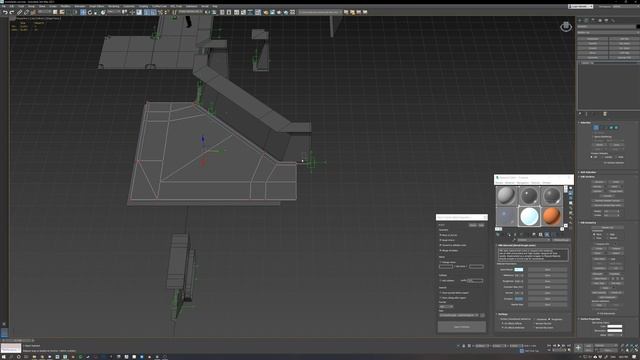
Task: Click the pick material eyedropper icon
Action: [515, 240]
